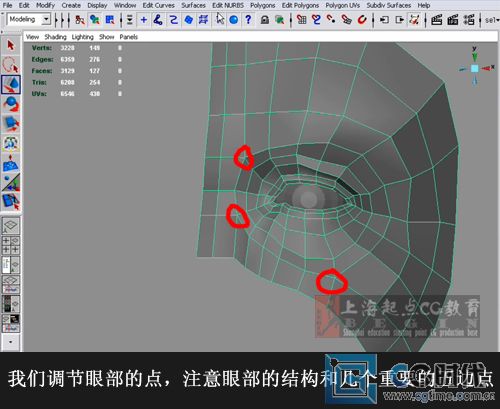
Task: Toggle the joints selection mask
Action: click(158, 20)
